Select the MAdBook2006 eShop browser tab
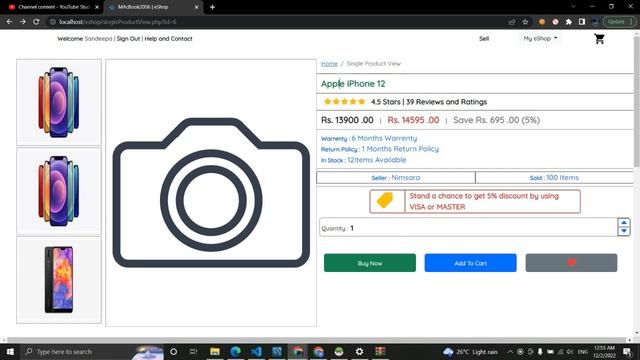 153,7
